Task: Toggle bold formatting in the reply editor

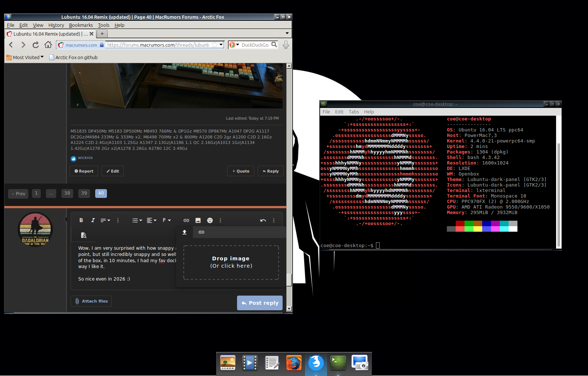Action: [81, 220]
